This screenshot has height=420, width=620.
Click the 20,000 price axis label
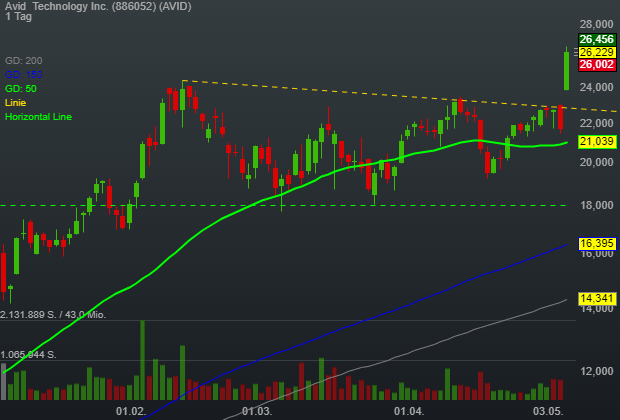[x=596, y=162]
